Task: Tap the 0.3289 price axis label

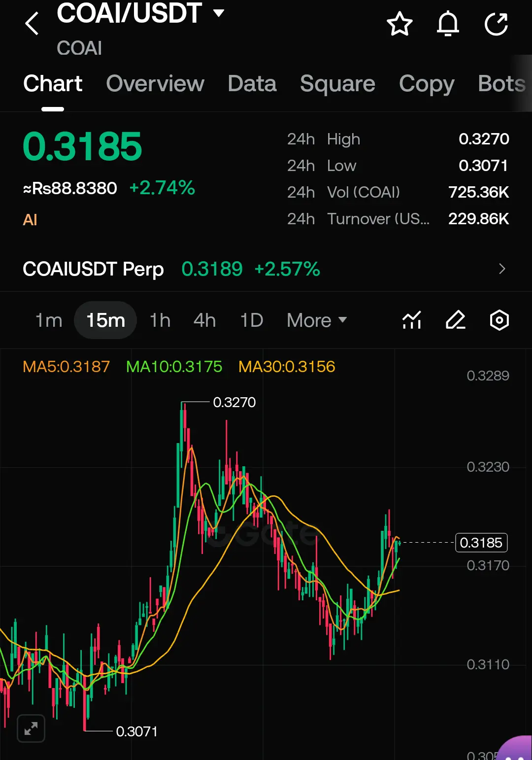Action: [x=488, y=376]
